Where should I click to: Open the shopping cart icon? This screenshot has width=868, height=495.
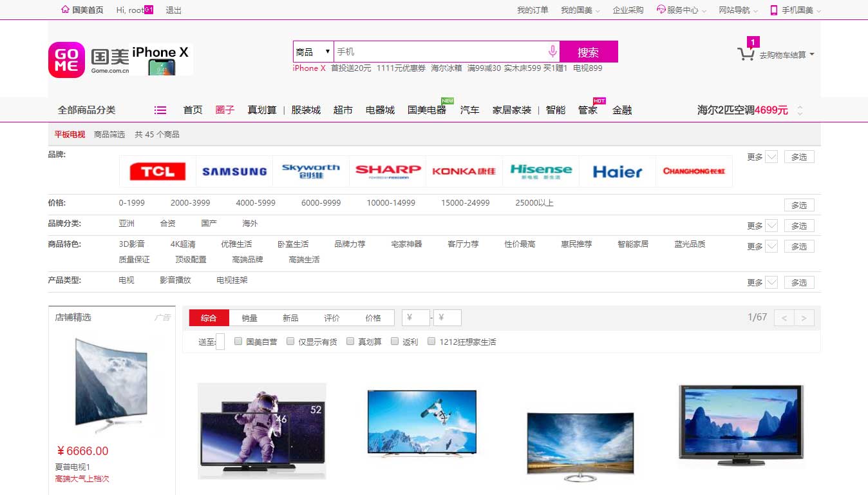point(746,55)
